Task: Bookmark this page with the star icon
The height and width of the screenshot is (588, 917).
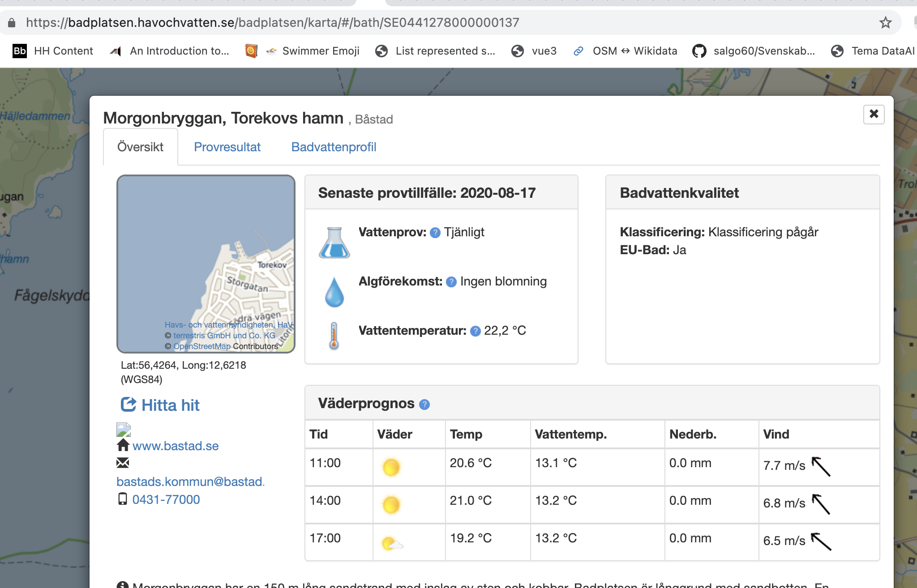Action: pyautogui.click(x=885, y=22)
